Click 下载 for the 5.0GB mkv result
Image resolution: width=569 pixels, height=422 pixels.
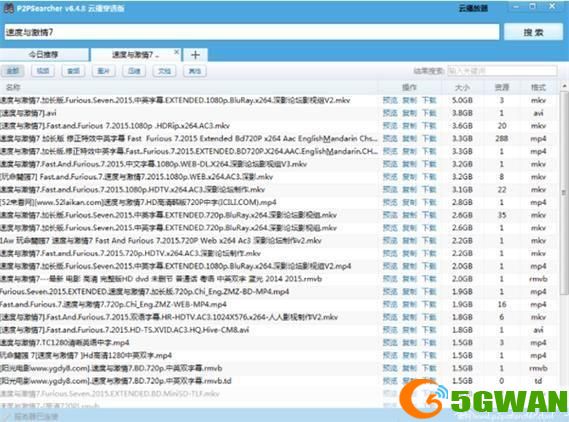tap(429, 101)
